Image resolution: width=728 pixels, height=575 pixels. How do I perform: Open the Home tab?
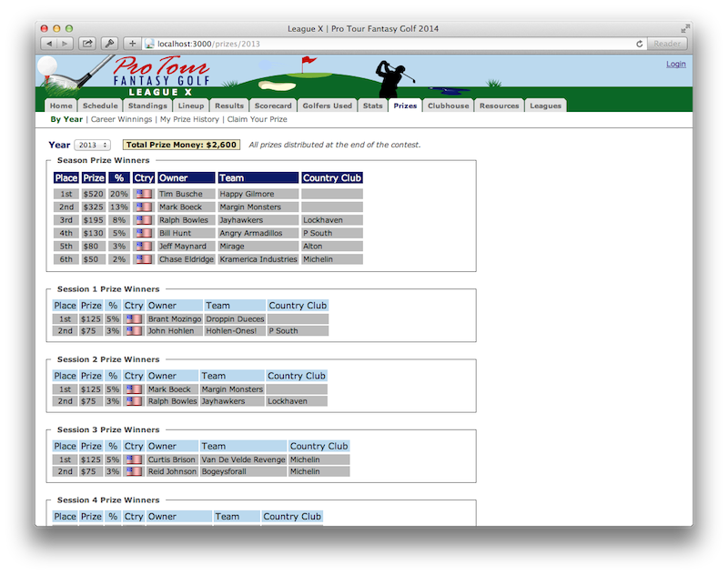pyautogui.click(x=61, y=106)
